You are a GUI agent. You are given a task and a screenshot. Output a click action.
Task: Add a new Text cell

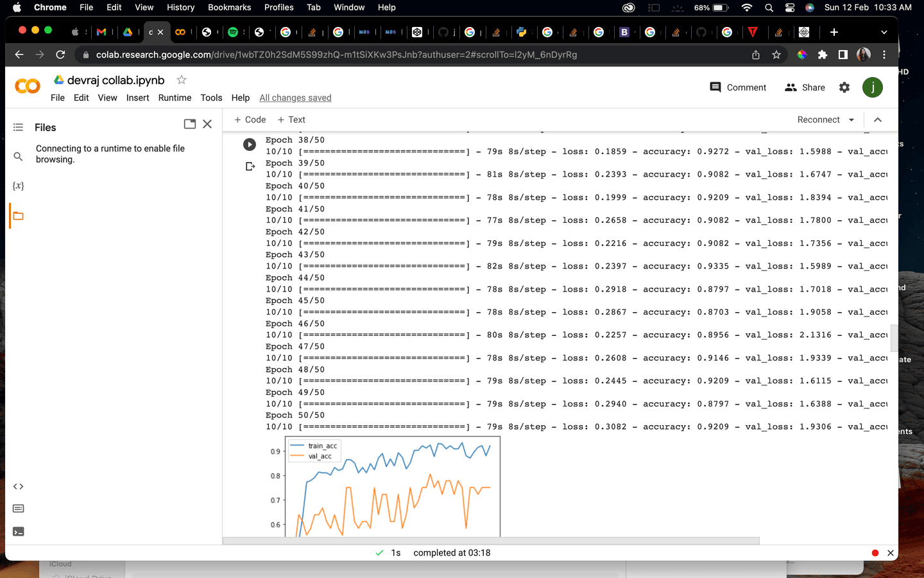[291, 119]
